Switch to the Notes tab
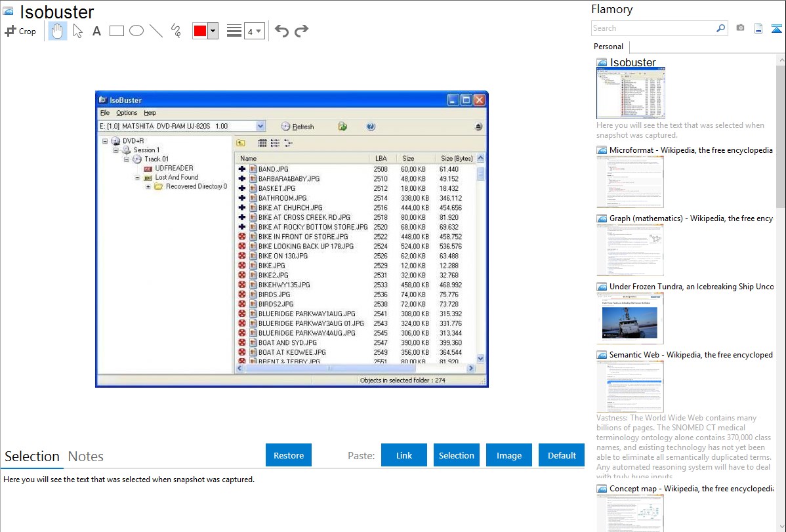The height and width of the screenshot is (532, 786). coord(86,457)
